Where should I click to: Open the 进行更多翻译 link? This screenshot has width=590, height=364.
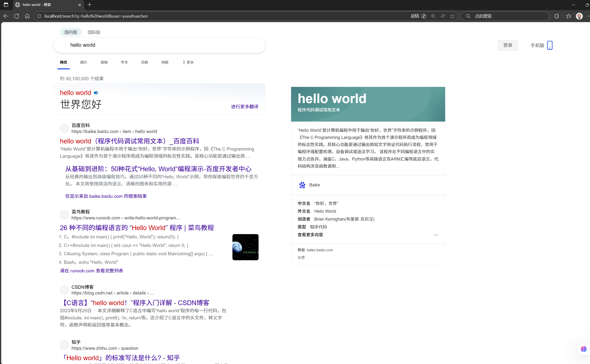click(x=245, y=107)
